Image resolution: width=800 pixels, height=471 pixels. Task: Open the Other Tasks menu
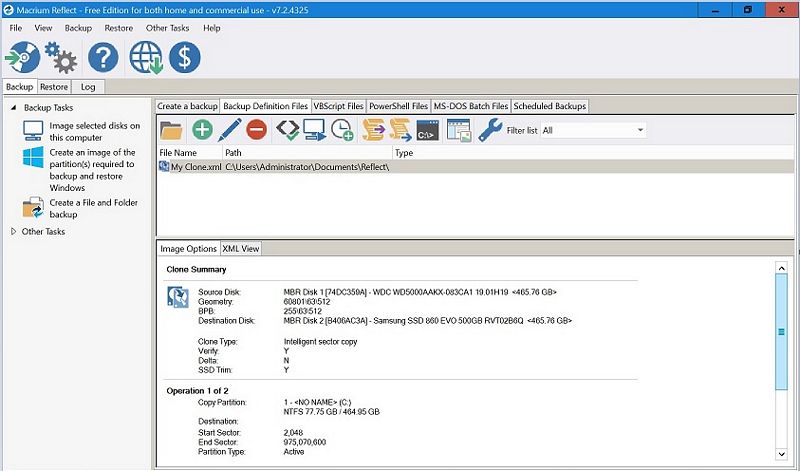tap(167, 28)
